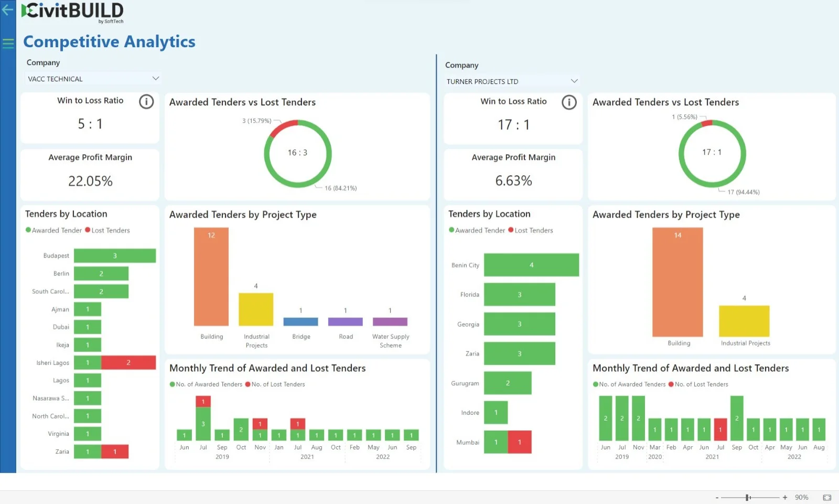The image size is (839, 504).
Task: Click the zoom out minus icon
Action: pyautogui.click(x=717, y=497)
